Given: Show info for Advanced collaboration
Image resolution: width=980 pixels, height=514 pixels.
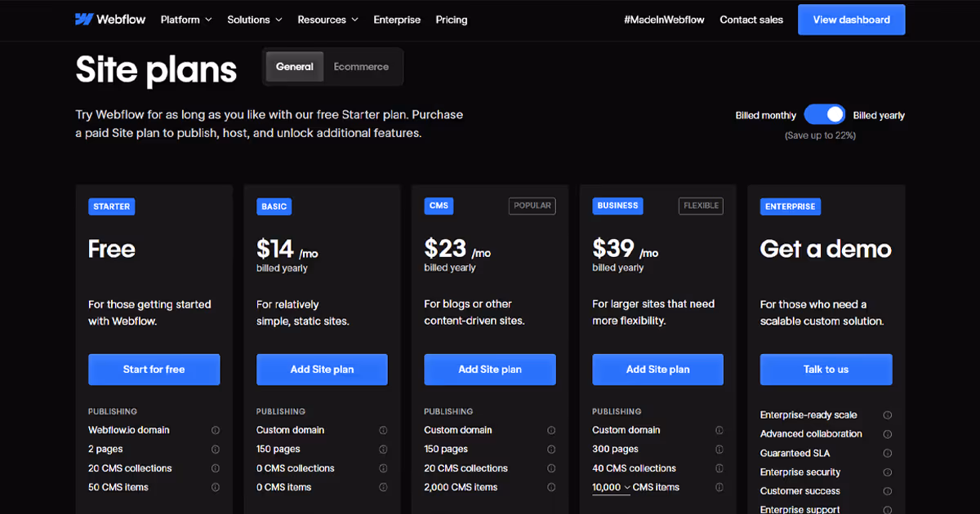Looking at the screenshot, I should pos(888,434).
